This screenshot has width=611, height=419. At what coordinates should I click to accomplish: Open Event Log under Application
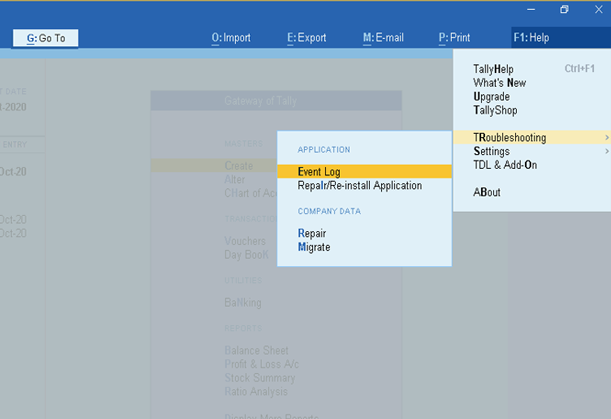tap(364, 171)
